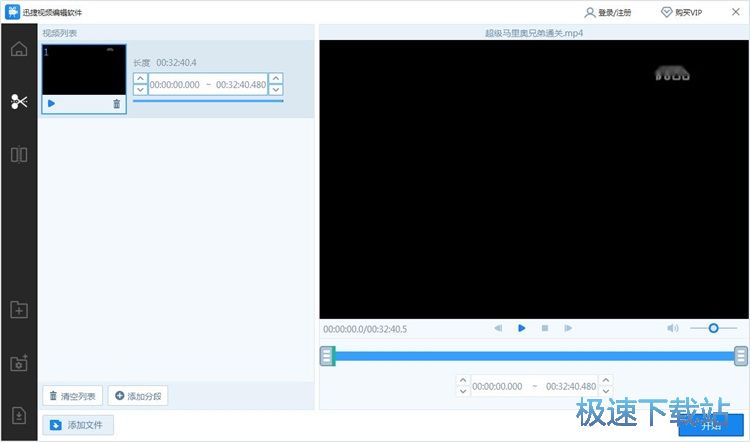Click the right trim handle on timeline
Viewport: 750px width, 442px height.
tap(741, 356)
